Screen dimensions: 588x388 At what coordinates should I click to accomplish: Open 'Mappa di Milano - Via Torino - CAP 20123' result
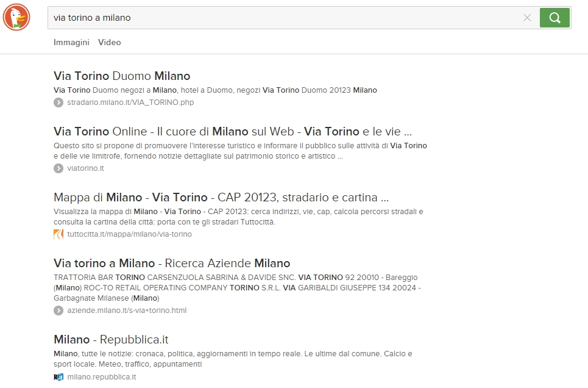[221, 197]
